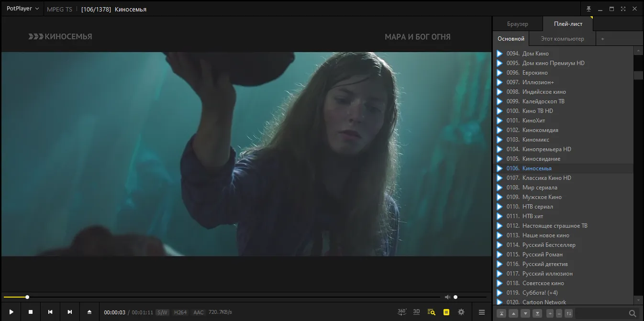Play channel 0112. Настоящее страшное ТВ
Viewport: 644px width, 321px height.
click(563, 226)
